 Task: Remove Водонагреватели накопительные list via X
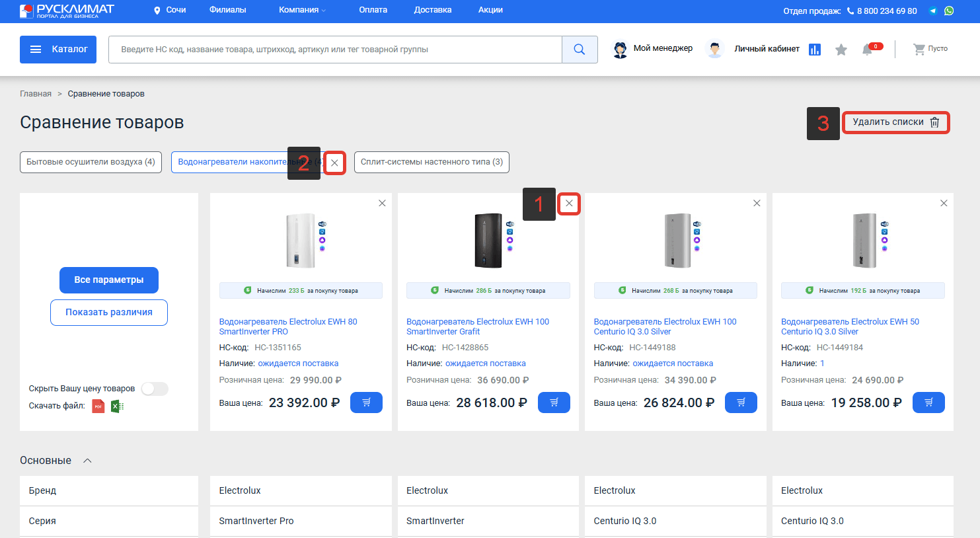334,163
